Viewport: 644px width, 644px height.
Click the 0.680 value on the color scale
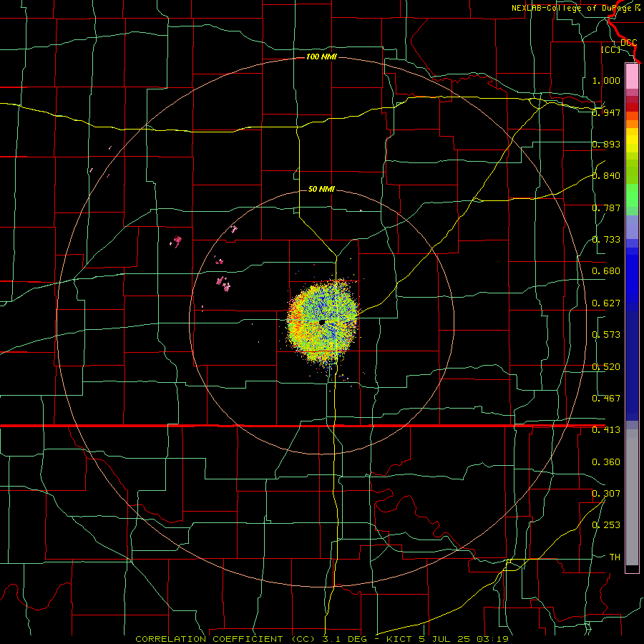tap(606, 271)
